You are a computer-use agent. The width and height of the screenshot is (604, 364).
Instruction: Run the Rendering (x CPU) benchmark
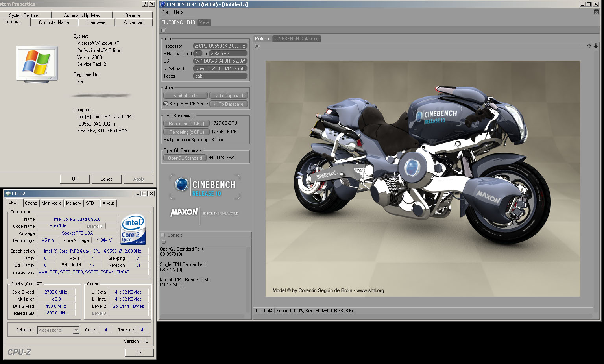186,132
